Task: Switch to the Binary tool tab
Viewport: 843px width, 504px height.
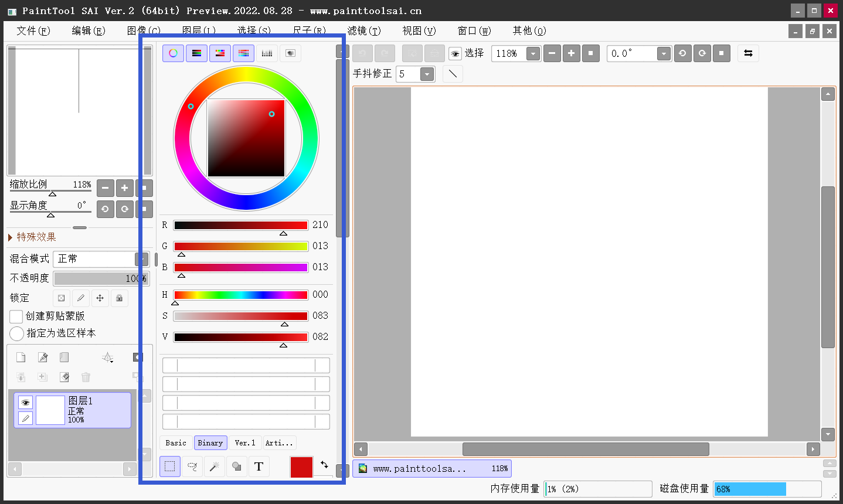Action: pos(210,442)
